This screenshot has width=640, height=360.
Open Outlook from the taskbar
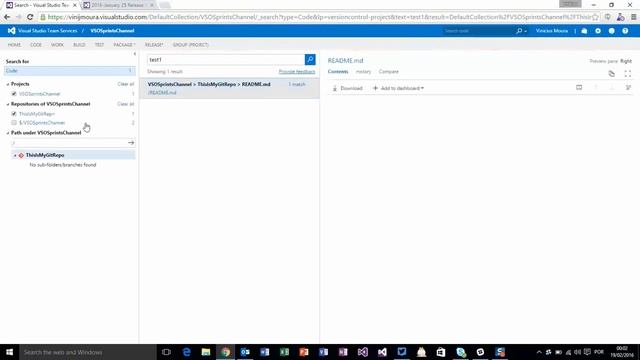tap(245, 352)
